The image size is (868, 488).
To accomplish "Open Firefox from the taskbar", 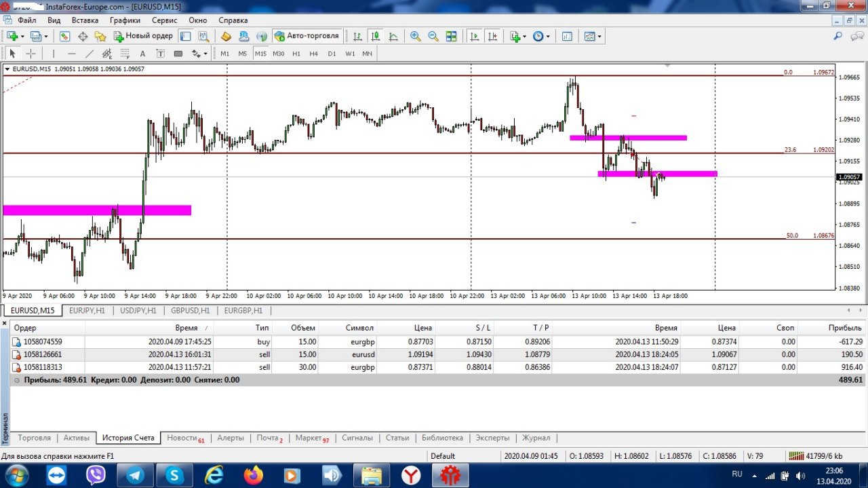I will (x=253, y=475).
